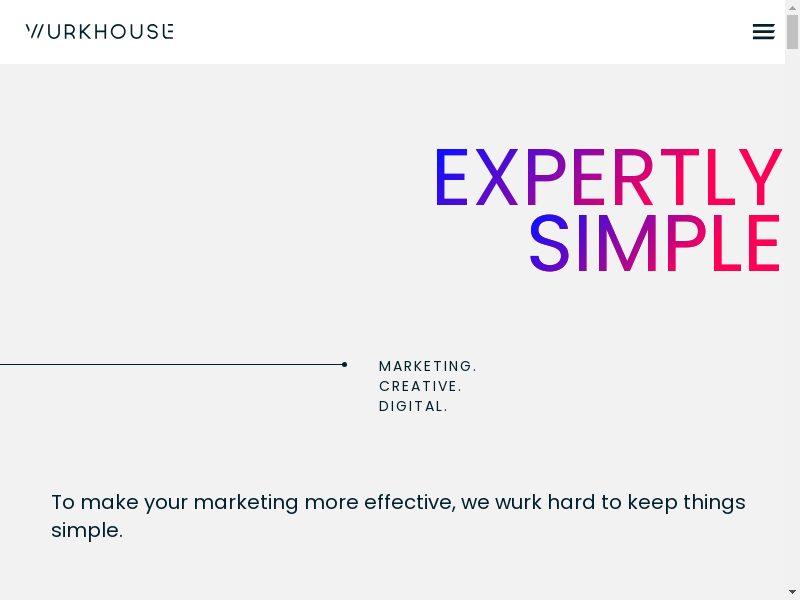Click the MARKETING. tagline text
This screenshot has width=800, height=600.
(428, 366)
